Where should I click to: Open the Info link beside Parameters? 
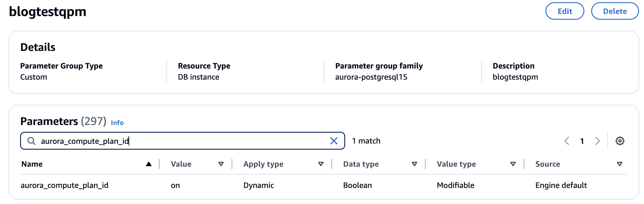pyautogui.click(x=117, y=123)
